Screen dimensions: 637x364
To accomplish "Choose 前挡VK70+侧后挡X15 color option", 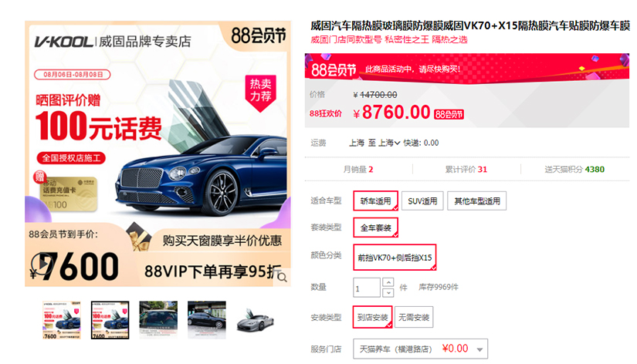I will click(395, 258).
